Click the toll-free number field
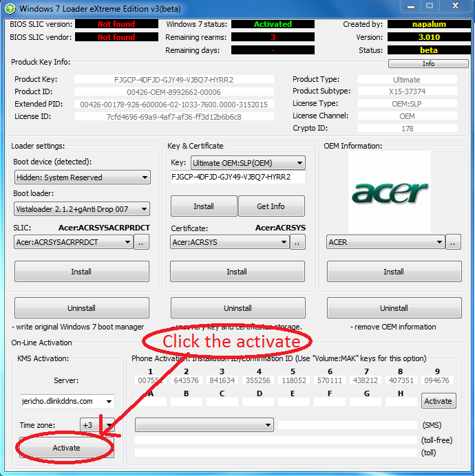 click(276, 440)
